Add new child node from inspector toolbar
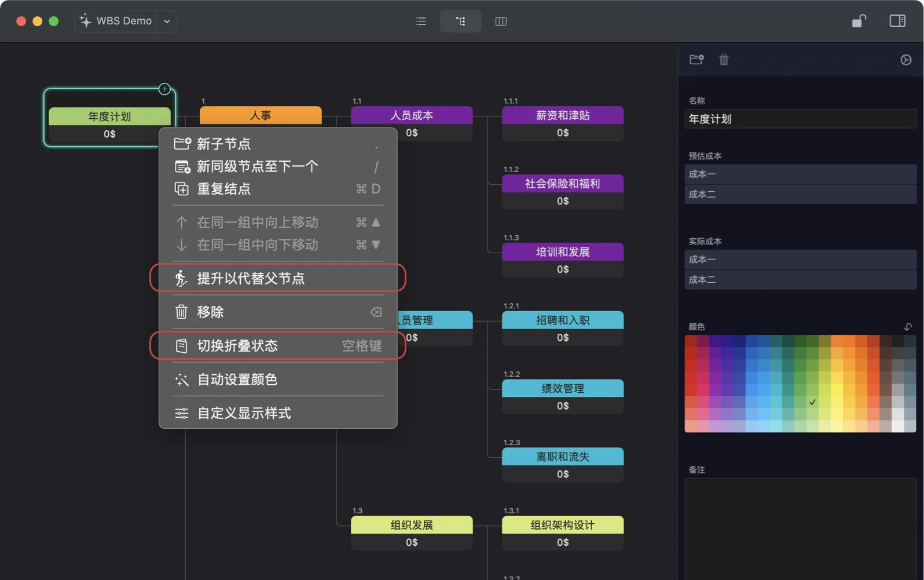The width and height of the screenshot is (924, 580). pos(696,59)
